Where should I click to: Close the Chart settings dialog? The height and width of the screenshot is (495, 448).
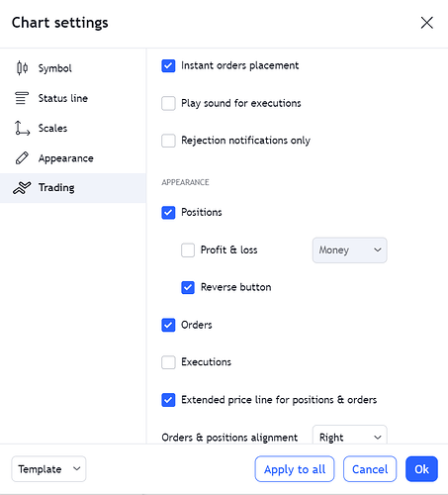point(427,23)
